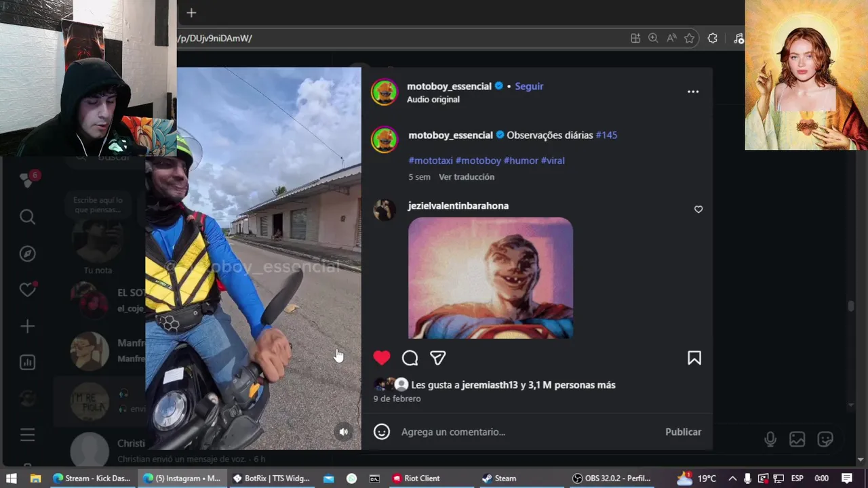Open Explore compass icon in the sidebar
Screen dimensions: 868x488
(27, 253)
